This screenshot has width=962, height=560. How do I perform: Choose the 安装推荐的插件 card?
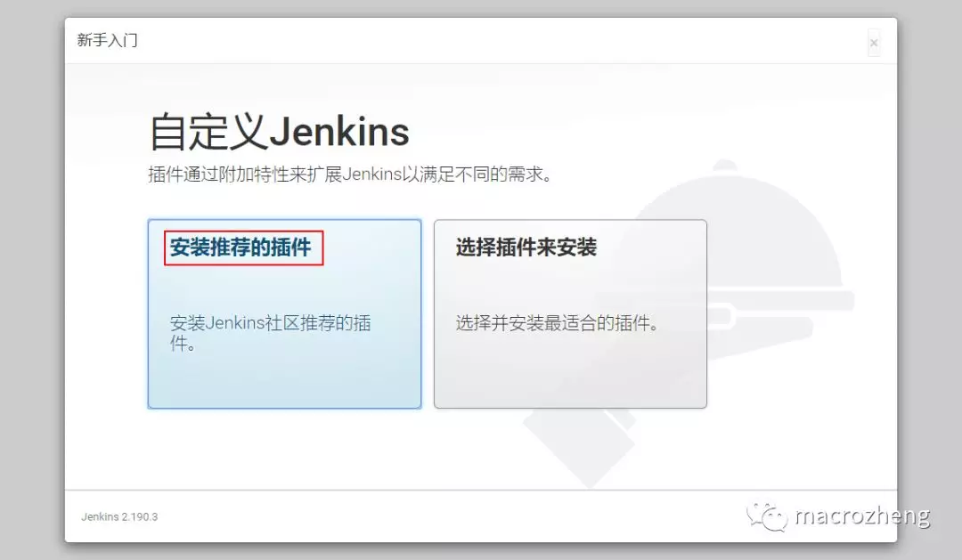click(285, 313)
